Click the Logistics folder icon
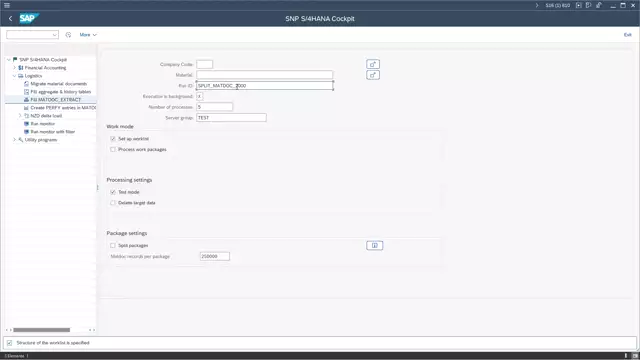The height and width of the screenshot is (360, 640). pyautogui.click(x=20, y=76)
